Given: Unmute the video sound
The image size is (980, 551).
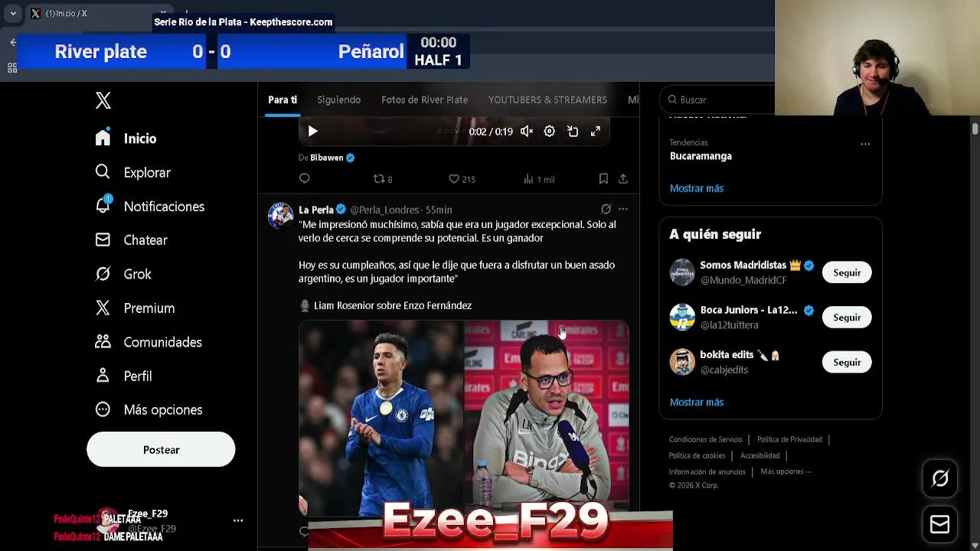Looking at the screenshot, I should (x=527, y=132).
